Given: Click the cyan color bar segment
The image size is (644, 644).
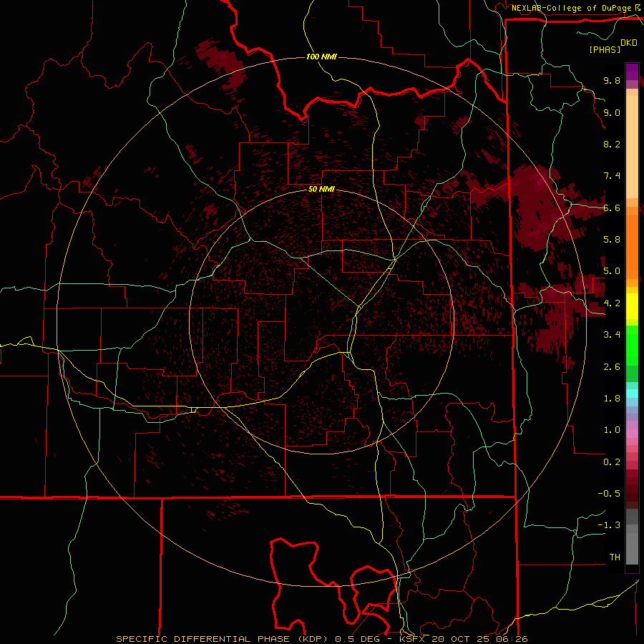Looking at the screenshot, I should point(632,394).
